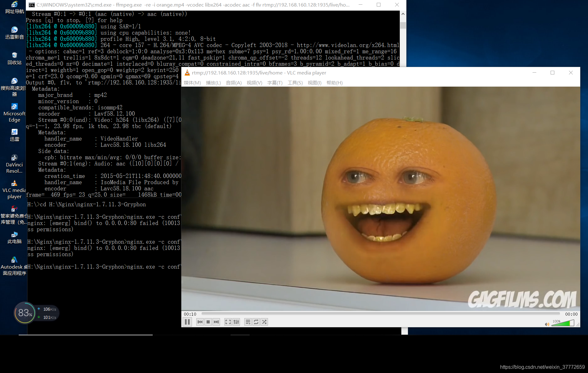Viewport: 588px width, 373px height.
Task: Adjust the VLC volume slider
Action: point(563,323)
